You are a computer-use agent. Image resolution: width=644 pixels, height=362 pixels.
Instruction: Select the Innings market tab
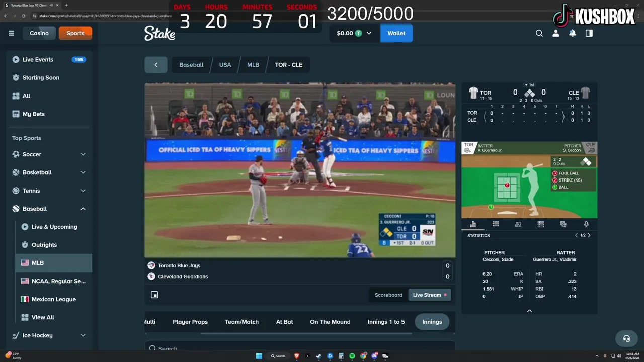point(432,322)
